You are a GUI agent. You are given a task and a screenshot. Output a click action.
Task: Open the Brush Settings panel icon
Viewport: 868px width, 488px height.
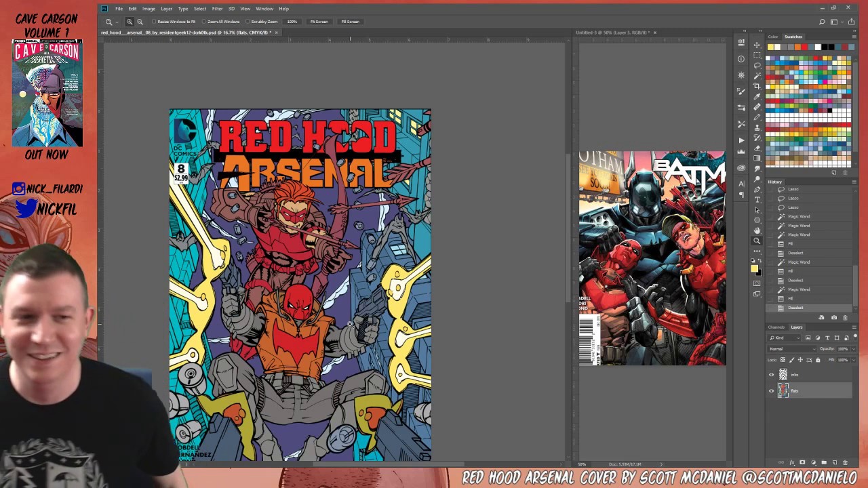[x=741, y=91]
